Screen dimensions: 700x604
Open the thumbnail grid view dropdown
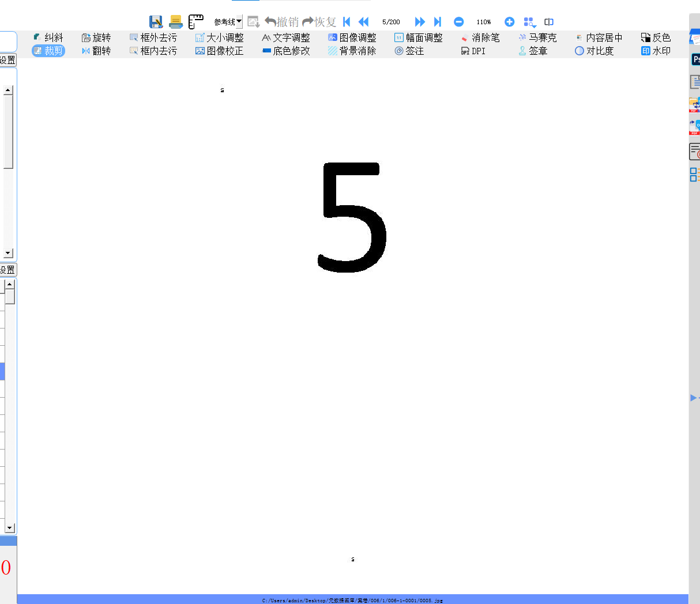coord(529,22)
